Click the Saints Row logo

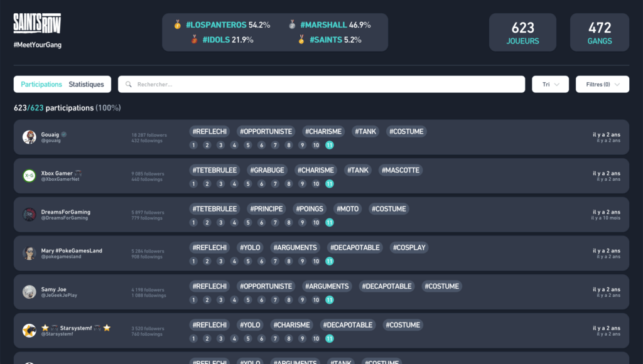37,23
